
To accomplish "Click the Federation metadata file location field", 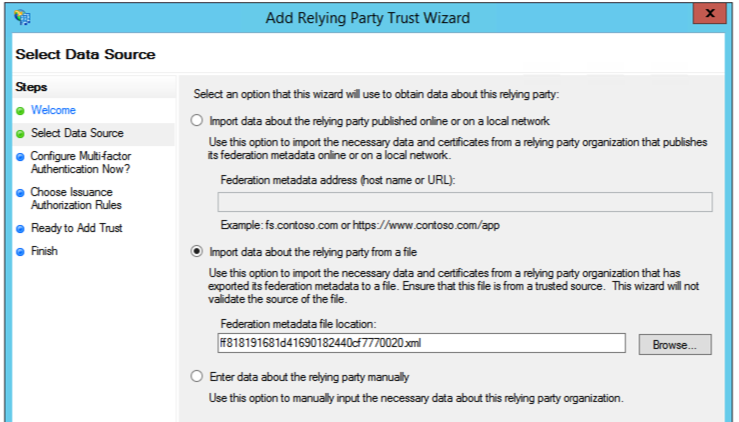I will (427, 344).
